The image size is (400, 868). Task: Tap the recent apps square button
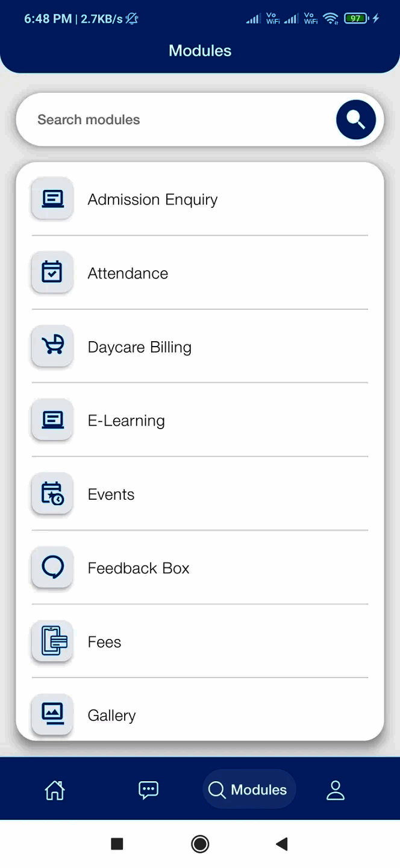(x=117, y=844)
